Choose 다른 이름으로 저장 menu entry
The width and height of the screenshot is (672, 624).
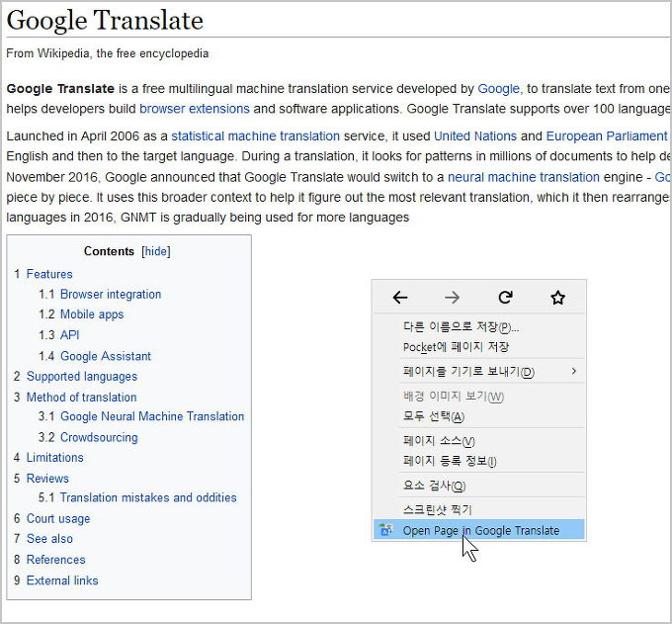point(478,327)
